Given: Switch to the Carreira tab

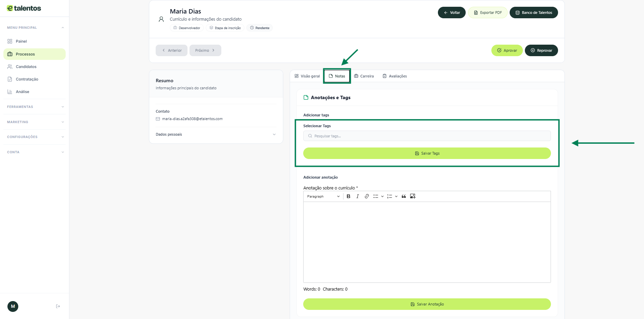Looking at the screenshot, I should (x=364, y=76).
